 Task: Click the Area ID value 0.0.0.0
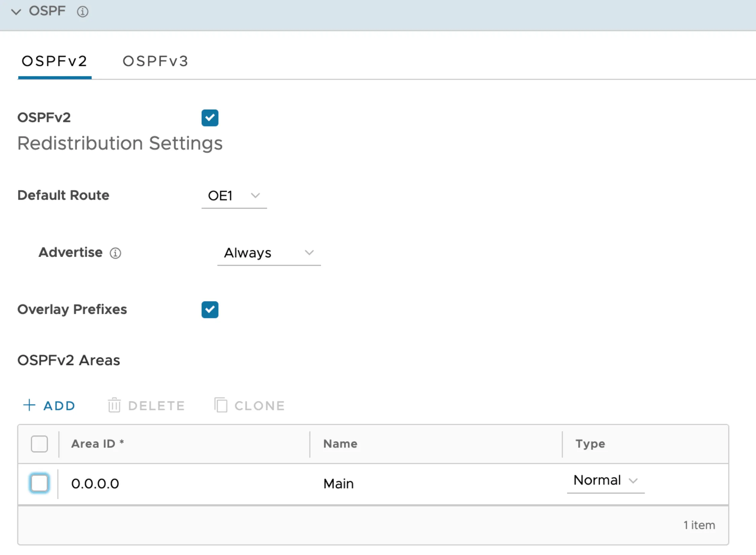[95, 484]
